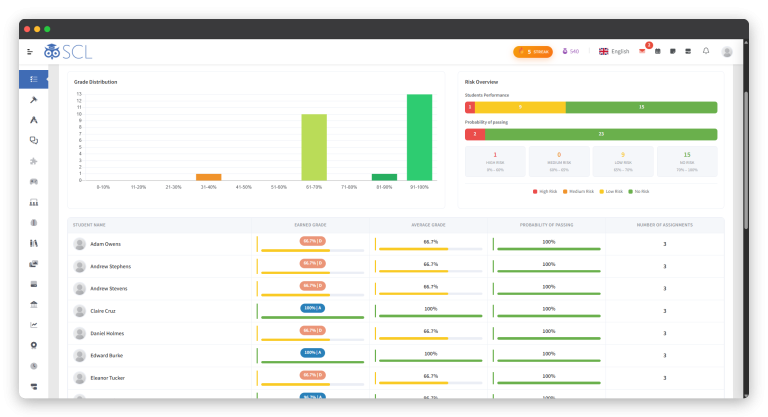Click the small dark green 81-90% bar
The width and height of the screenshot is (768, 417).
384,177
